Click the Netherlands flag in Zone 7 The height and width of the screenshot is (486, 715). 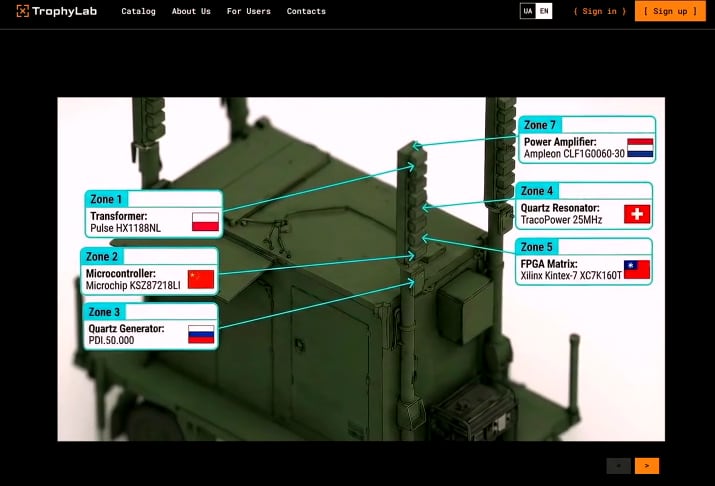[640, 148]
